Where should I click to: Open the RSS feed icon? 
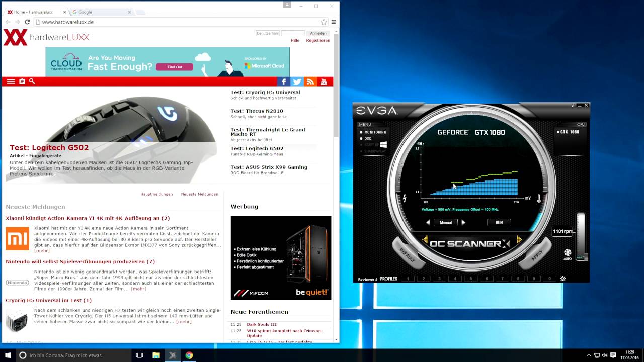310,82
